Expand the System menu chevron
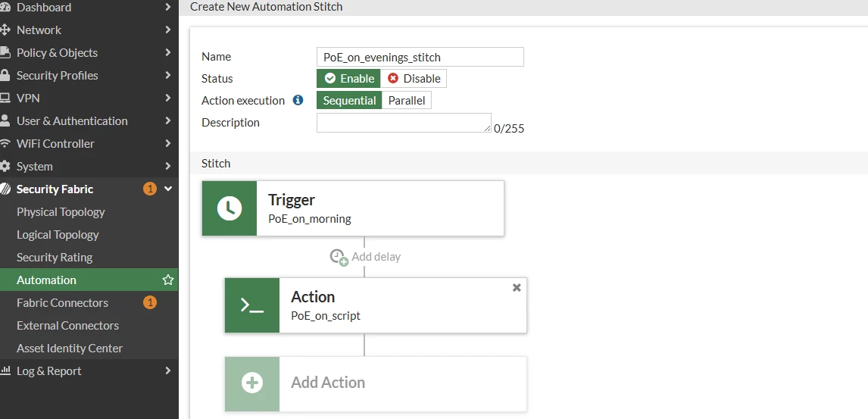The width and height of the screenshot is (868, 419). pos(167,166)
